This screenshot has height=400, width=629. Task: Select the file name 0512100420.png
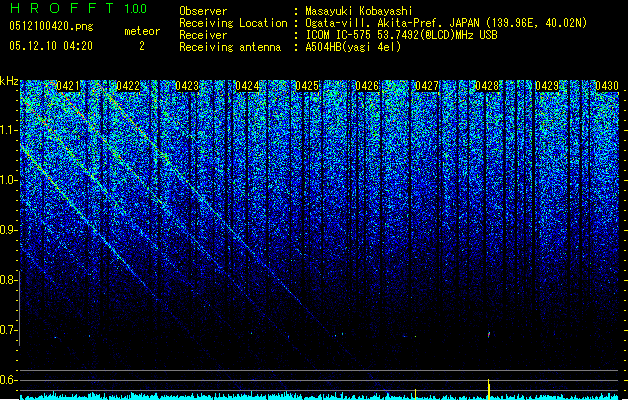coord(51,26)
